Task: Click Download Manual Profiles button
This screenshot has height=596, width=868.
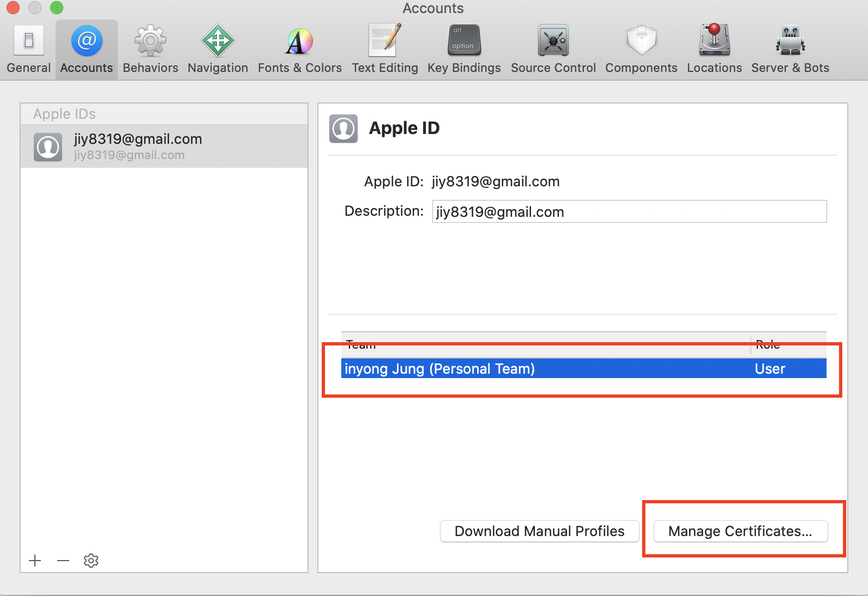Action: point(539,531)
